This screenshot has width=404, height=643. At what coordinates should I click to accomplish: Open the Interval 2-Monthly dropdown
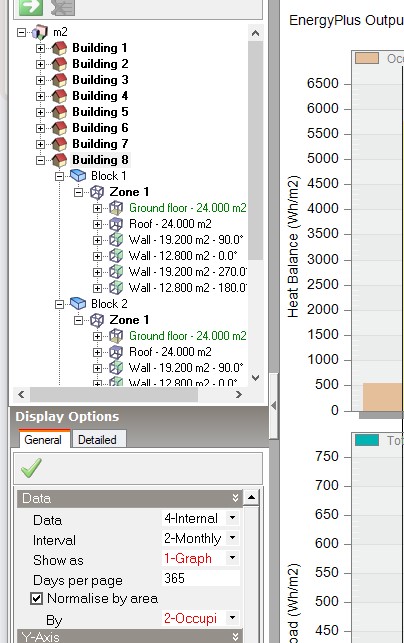point(232,537)
